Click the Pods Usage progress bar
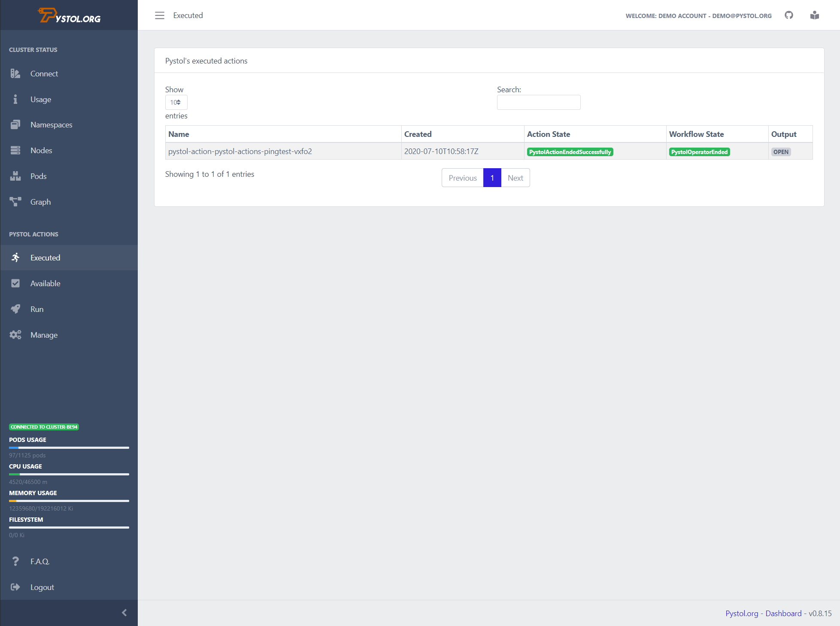840x626 pixels. click(69, 448)
